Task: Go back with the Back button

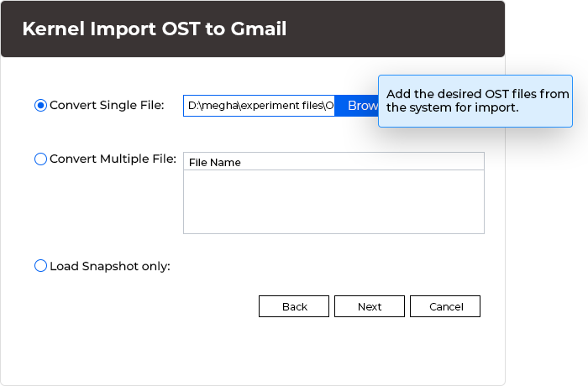Action: [x=294, y=306]
